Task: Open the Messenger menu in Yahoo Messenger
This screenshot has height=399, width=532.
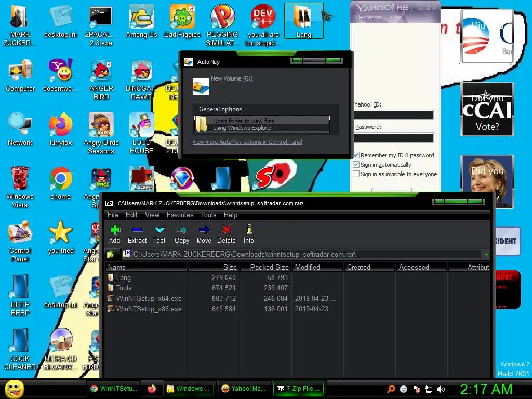Action: tap(368, 17)
